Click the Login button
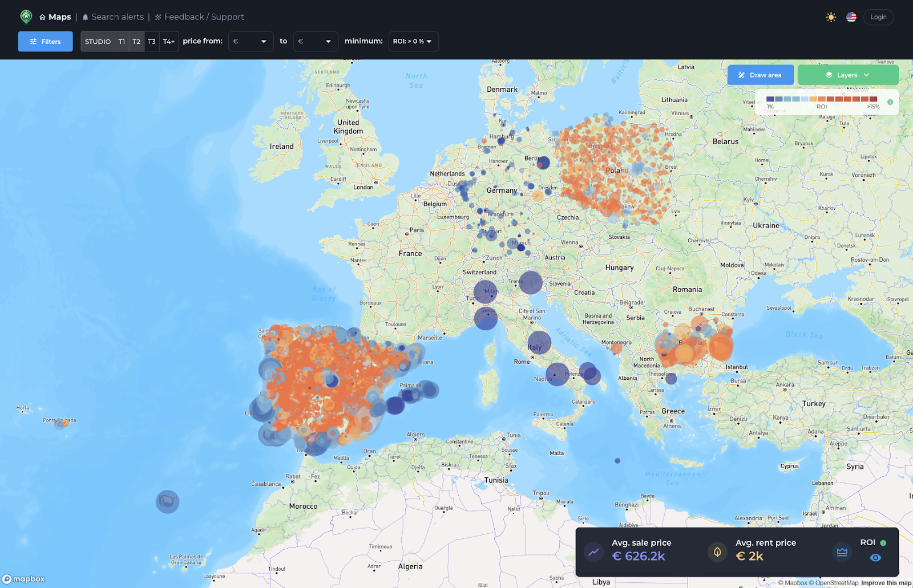The width and height of the screenshot is (913, 588). tap(878, 17)
